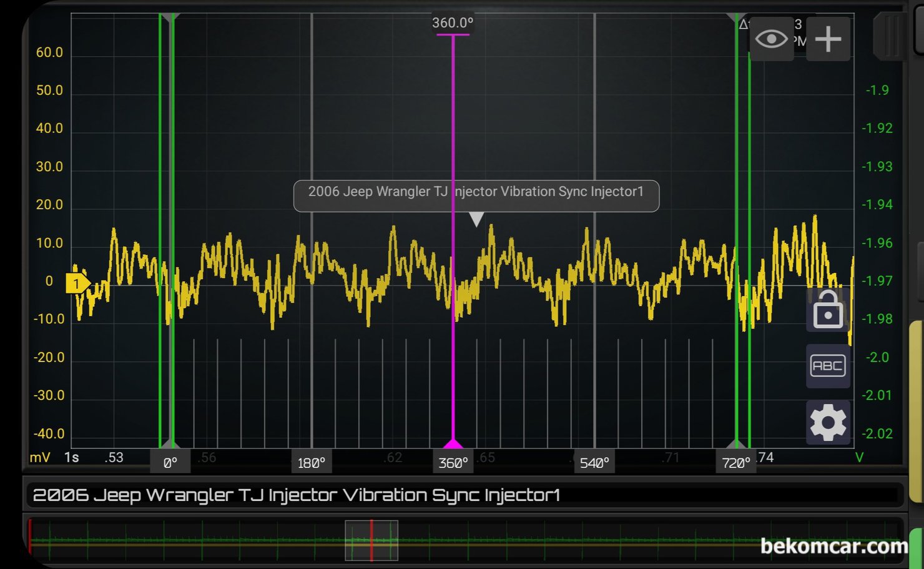Open settings with the gear icon

[x=828, y=423]
